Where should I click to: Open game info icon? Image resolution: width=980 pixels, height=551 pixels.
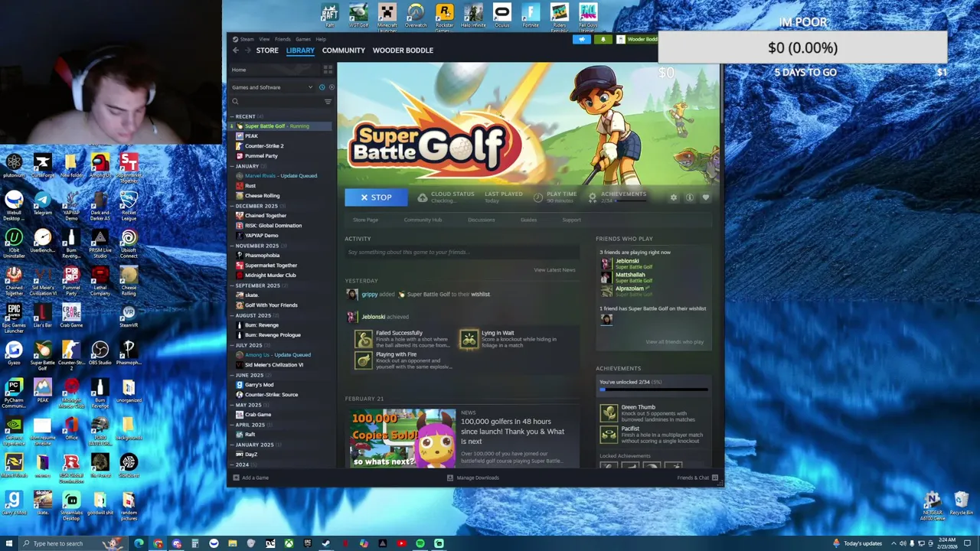point(690,197)
